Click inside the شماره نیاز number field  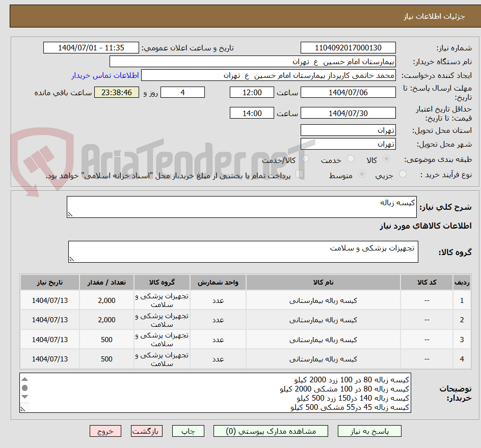(x=348, y=47)
